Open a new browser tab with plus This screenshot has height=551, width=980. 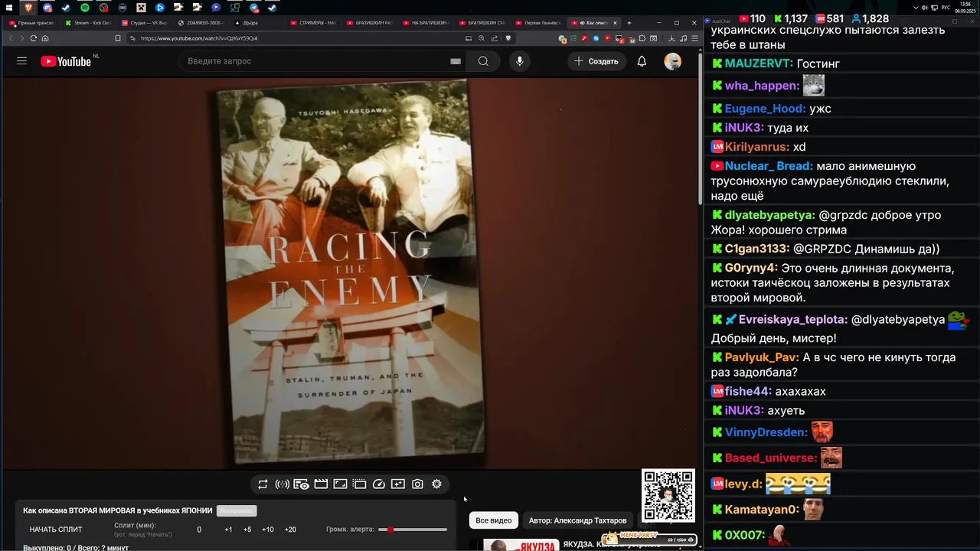tap(629, 23)
